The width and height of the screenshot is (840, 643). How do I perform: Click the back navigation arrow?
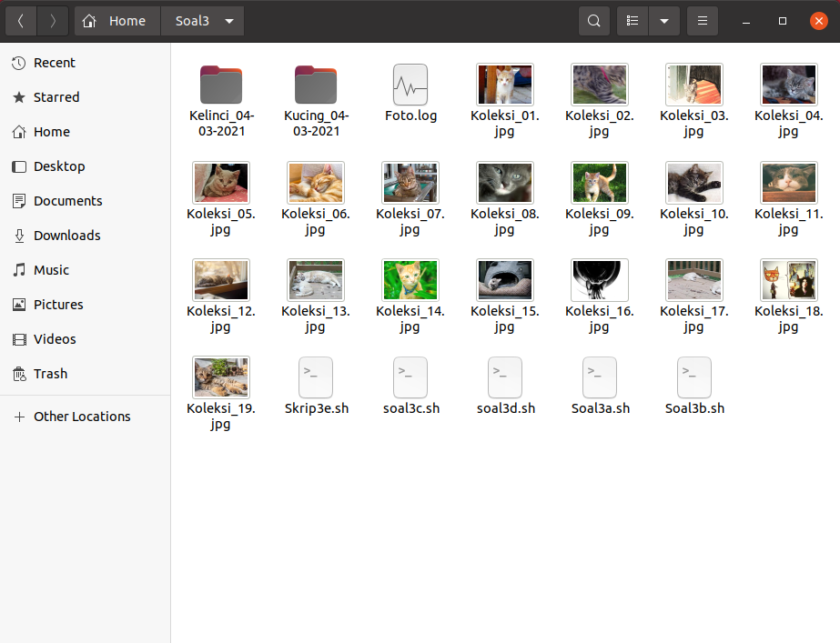click(x=20, y=20)
